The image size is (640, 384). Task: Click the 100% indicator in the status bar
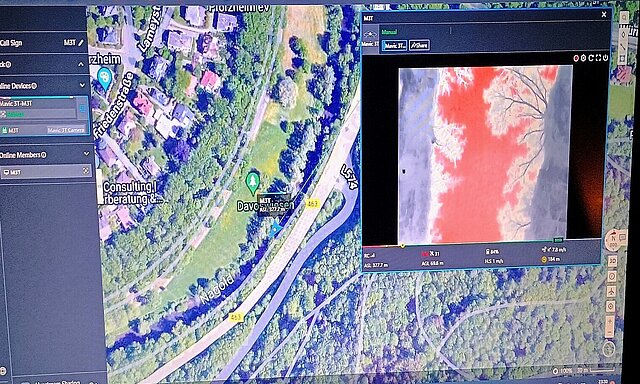(562, 372)
